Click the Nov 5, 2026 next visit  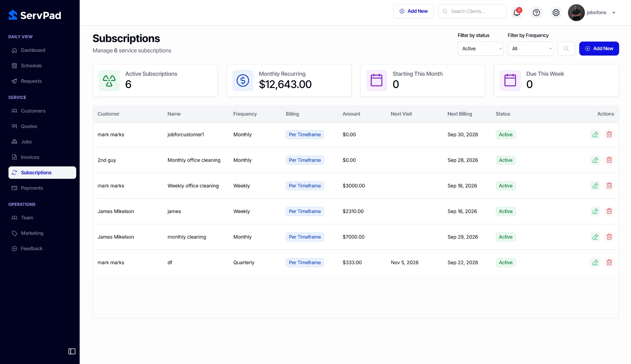pos(405,262)
